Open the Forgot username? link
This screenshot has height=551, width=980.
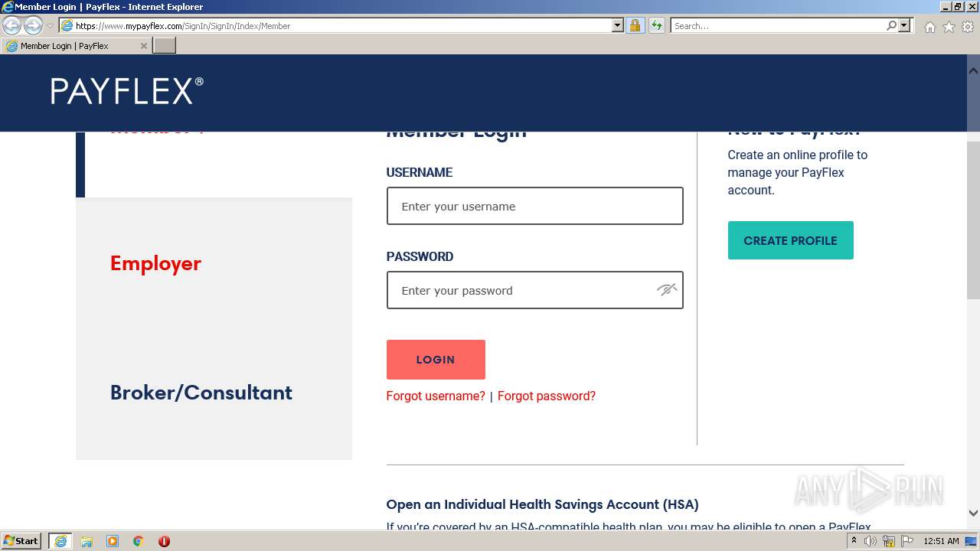point(436,396)
